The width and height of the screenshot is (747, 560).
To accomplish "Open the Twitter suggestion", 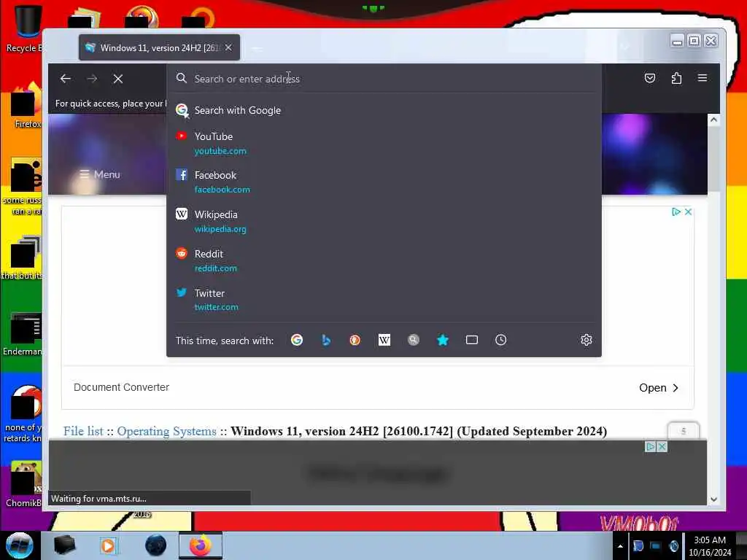I will (384, 300).
